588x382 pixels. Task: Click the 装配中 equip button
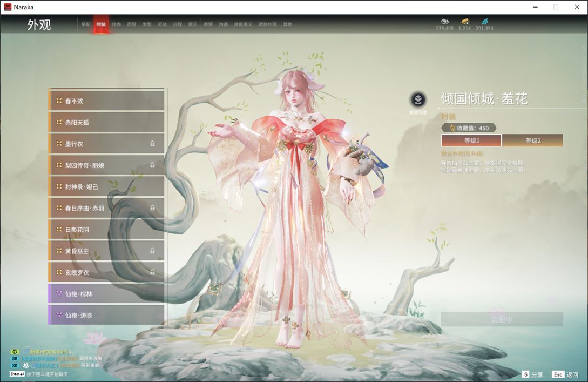click(502, 319)
